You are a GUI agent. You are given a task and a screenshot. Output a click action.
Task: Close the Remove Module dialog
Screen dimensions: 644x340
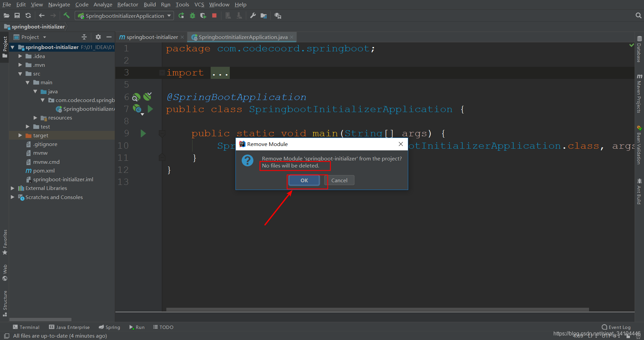[401, 144]
